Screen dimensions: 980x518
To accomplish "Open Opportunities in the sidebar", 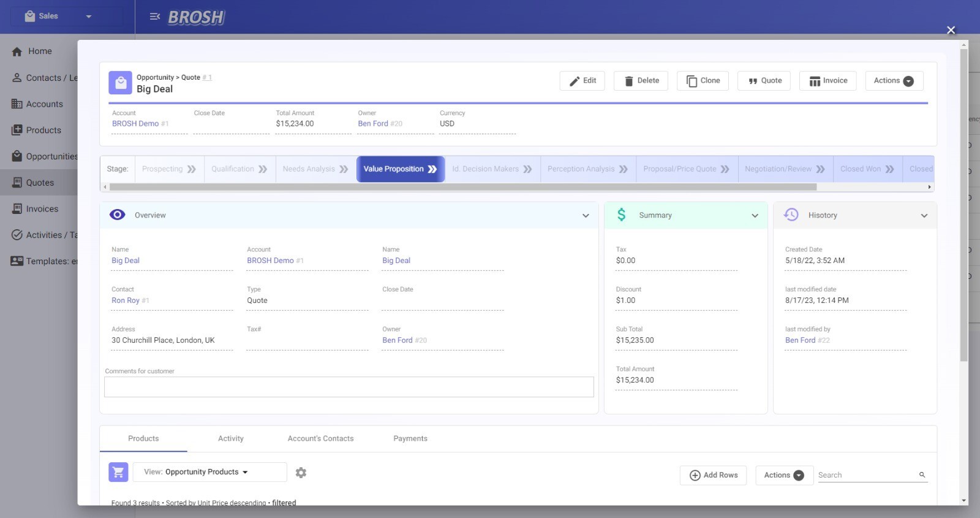I will pyautogui.click(x=39, y=156).
